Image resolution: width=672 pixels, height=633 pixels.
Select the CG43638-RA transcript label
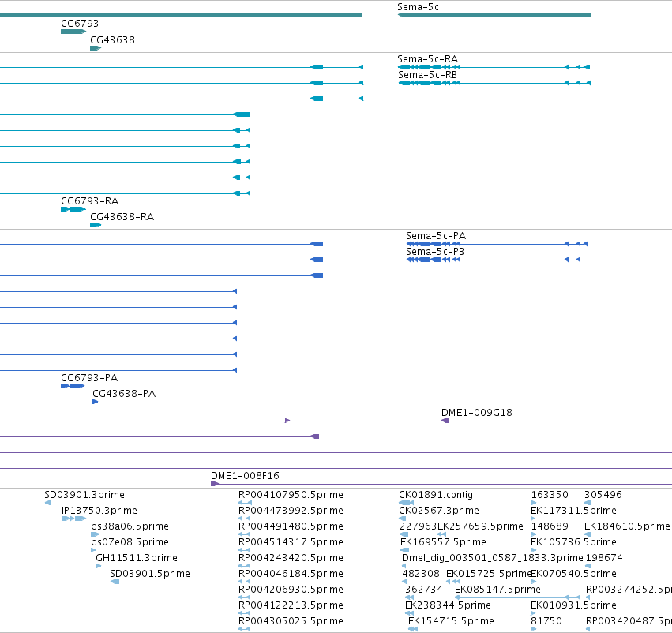coord(122,217)
